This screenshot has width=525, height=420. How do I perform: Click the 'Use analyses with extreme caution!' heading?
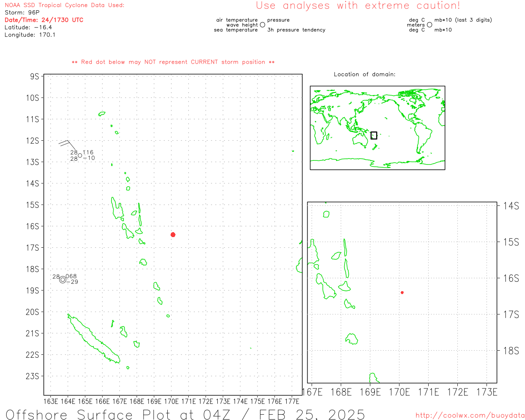coord(358,6)
